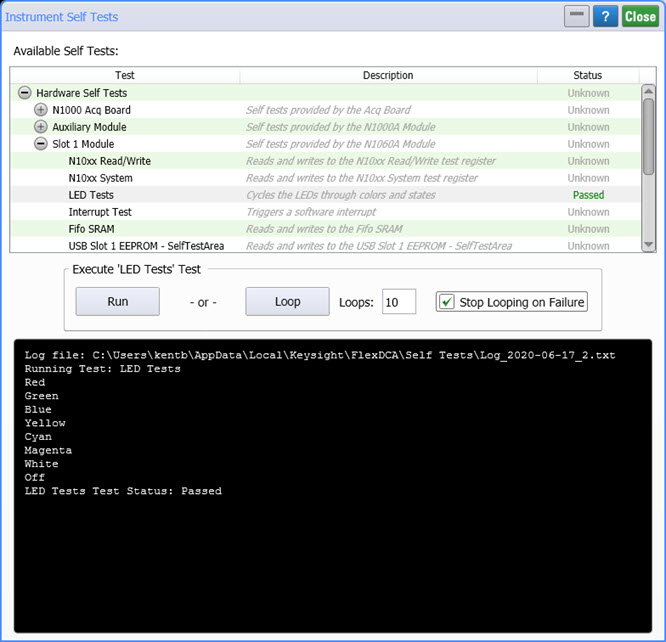Select the LED Tests row
The height and width of the screenshot is (642, 666).
click(91, 195)
